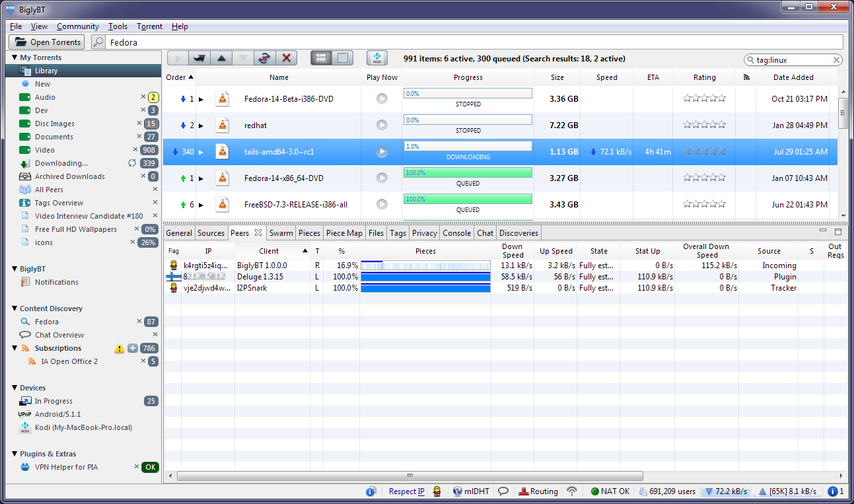Click the Open Torrents button
The image size is (854, 504).
point(48,42)
